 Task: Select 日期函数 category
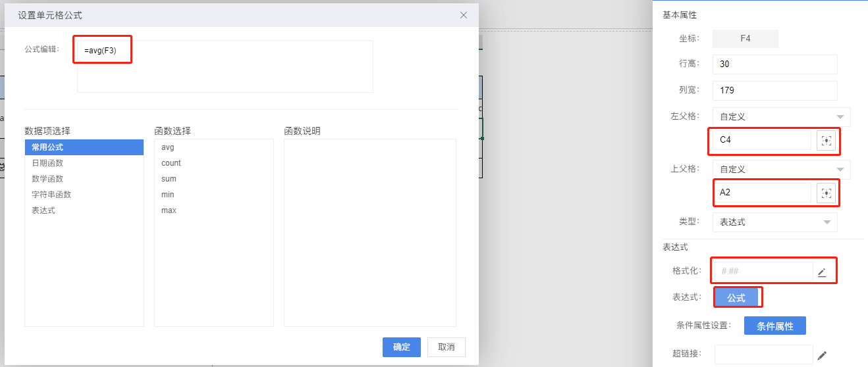point(84,163)
